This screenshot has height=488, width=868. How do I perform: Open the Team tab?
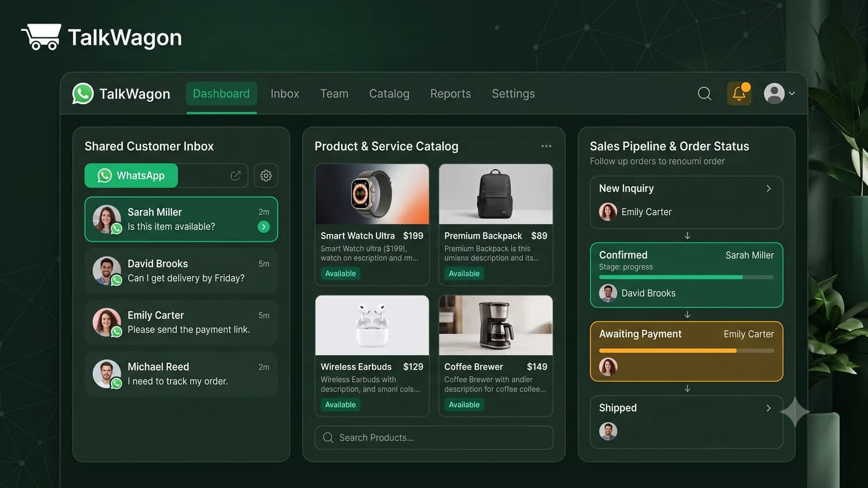(334, 94)
